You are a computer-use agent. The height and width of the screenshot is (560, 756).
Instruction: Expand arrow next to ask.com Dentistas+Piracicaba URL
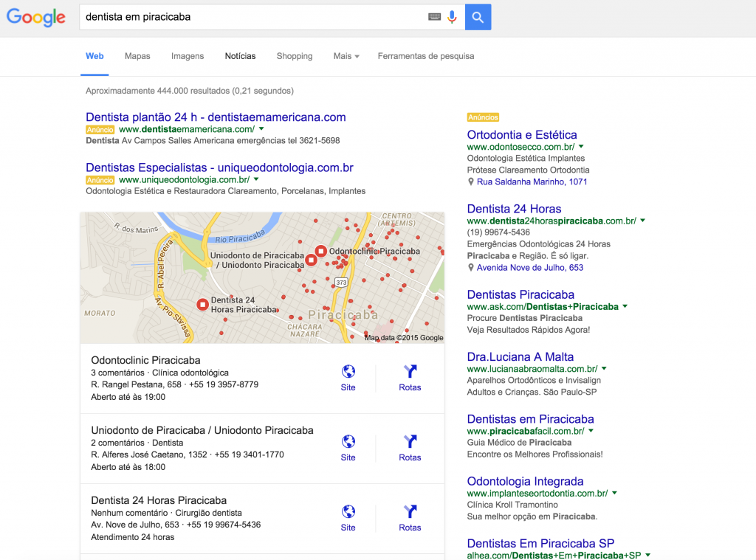click(x=625, y=306)
